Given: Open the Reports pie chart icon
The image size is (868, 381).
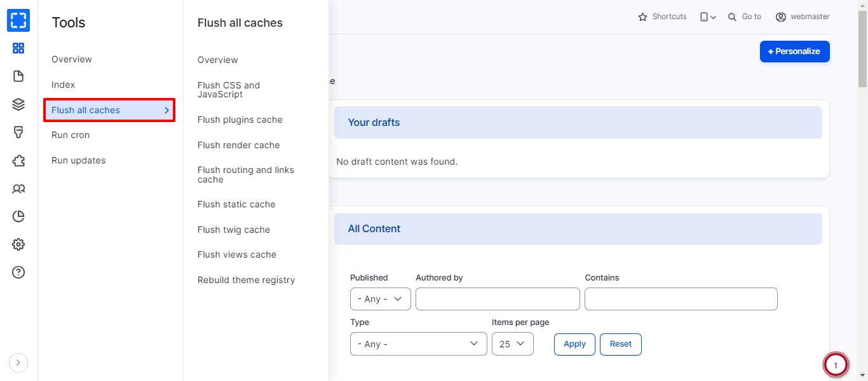Looking at the screenshot, I should coord(18,217).
